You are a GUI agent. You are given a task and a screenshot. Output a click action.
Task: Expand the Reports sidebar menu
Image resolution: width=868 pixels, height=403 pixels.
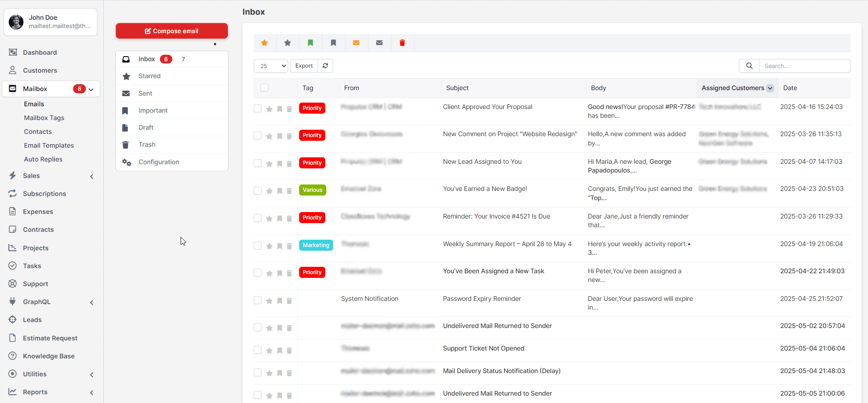click(91, 392)
